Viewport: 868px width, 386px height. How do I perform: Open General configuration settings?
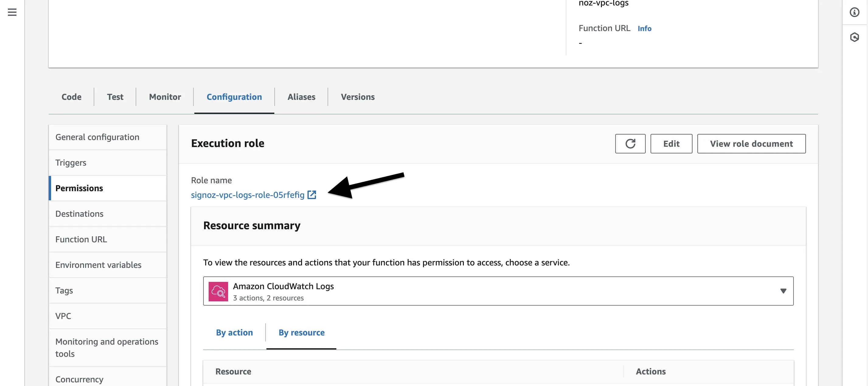click(x=107, y=137)
